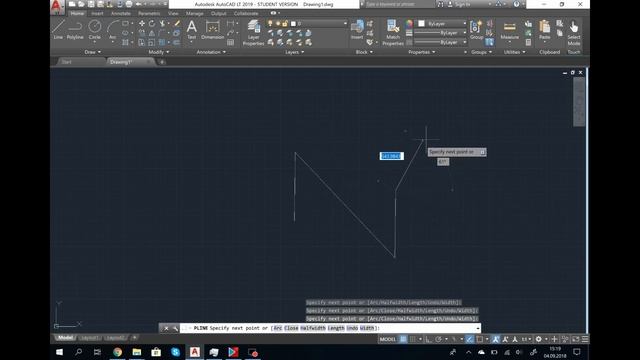640x360 pixels.
Task: Click the Rectangle tool in Draw panel
Action: click(125, 24)
